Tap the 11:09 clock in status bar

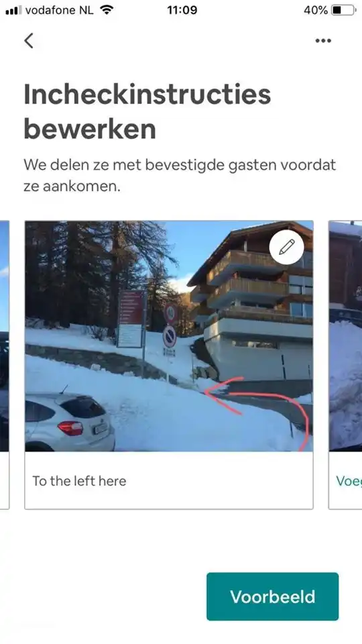(182, 10)
